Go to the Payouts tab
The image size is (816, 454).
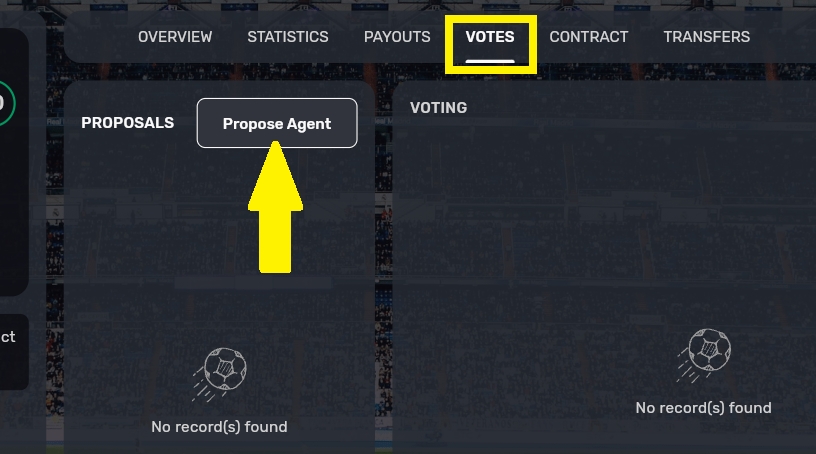pyautogui.click(x=397, y=37)
